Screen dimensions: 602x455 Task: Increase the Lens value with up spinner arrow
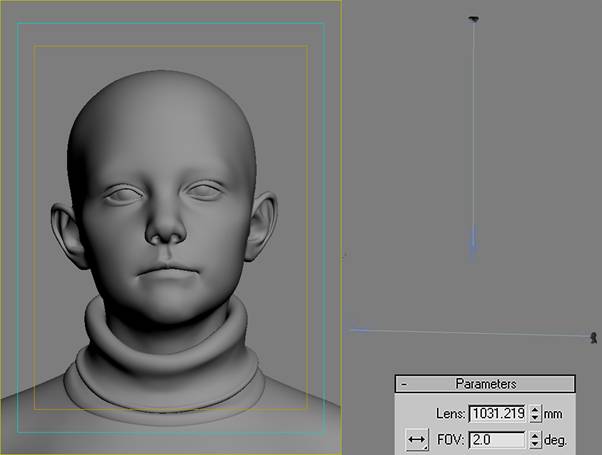pos(535,409)
